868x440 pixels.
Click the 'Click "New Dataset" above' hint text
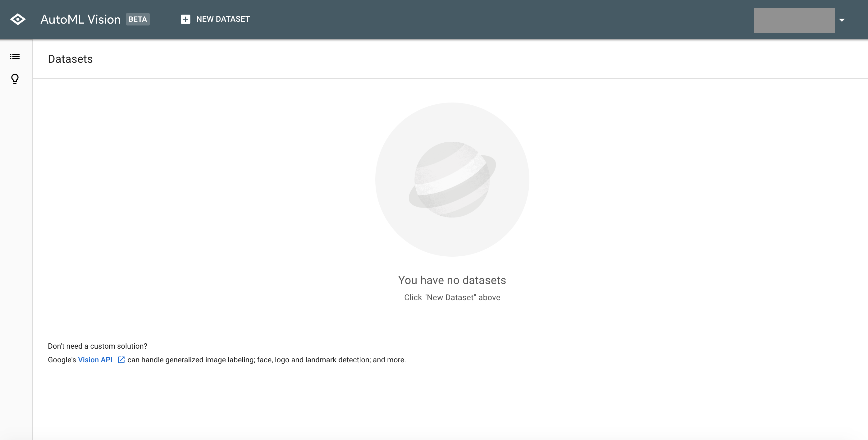point(452,297)
